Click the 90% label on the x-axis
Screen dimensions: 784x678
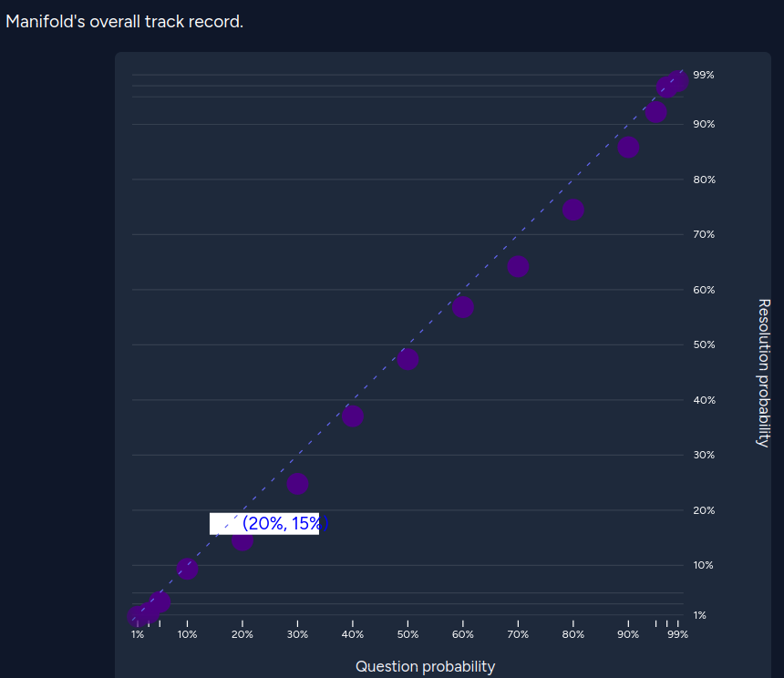tap(628, 634)
